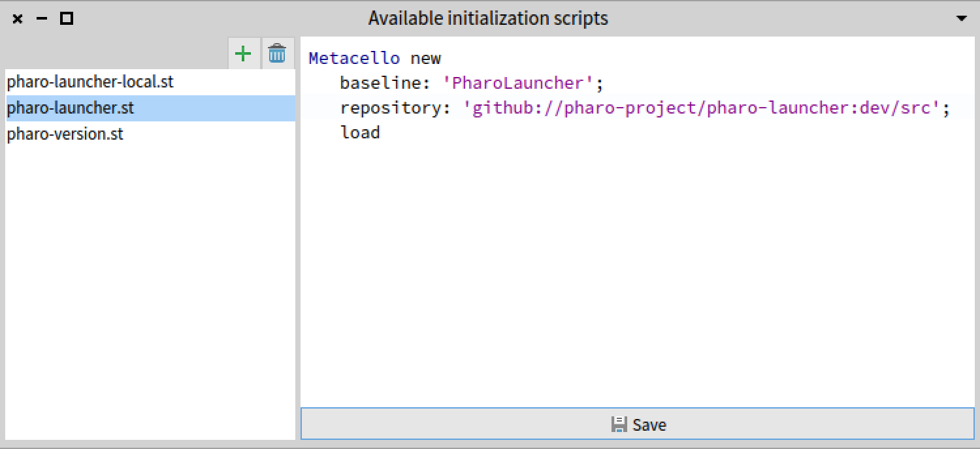Place cursor on the 'load' line
The image size is (980, 449).
[360, 132]
